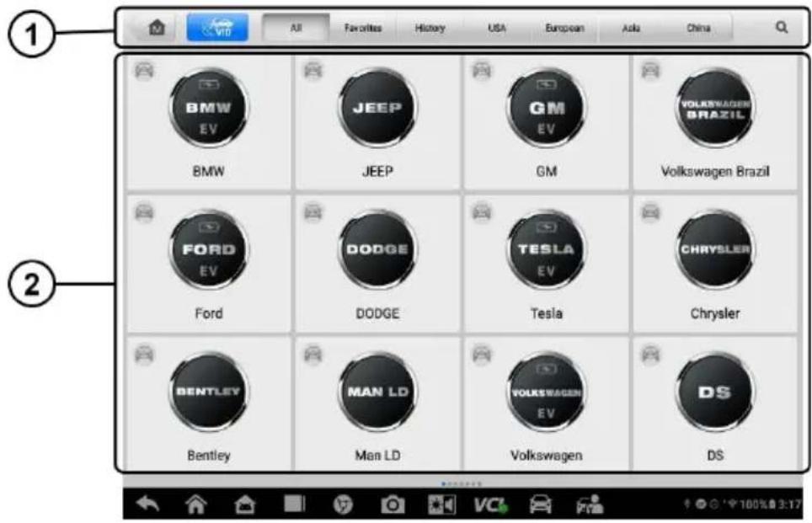Viewport: 812px width, 523px height.
Task: Open the History tab
Action: [430, 28]
